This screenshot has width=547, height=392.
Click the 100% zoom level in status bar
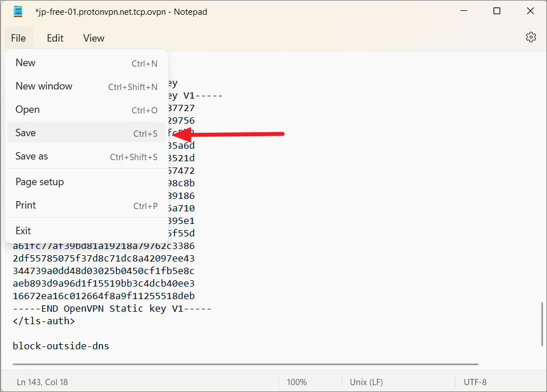click(x=296, y=382)
